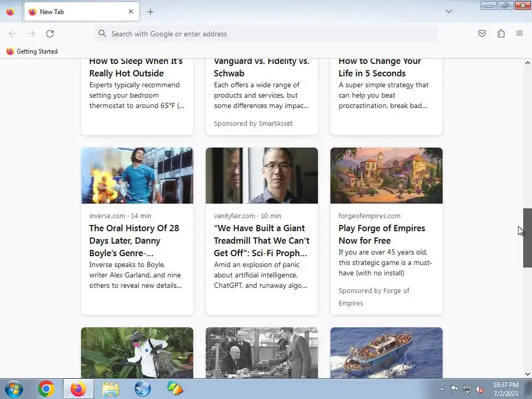Go back using the back arrow
This screenshot has width=532, height=399.
tap(12, 34)
